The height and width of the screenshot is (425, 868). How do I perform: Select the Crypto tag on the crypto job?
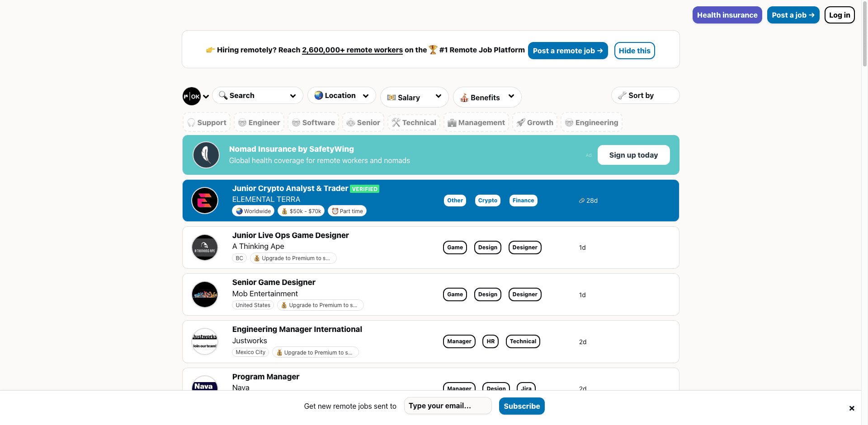pos(487,200)
